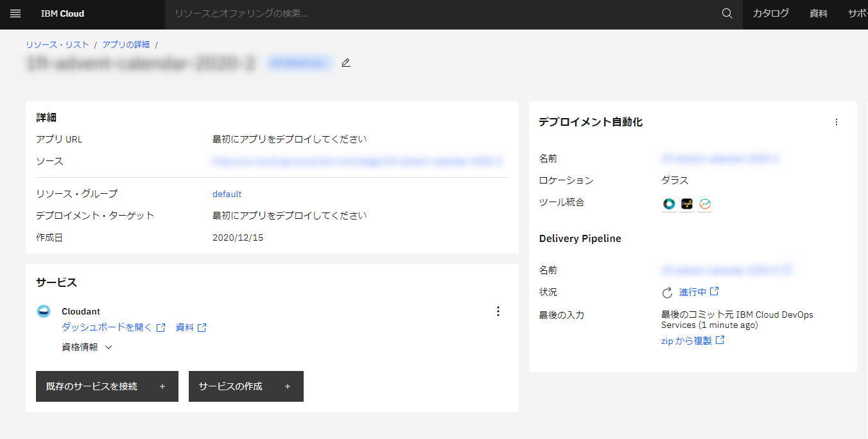This screenshot has height=439, width=868.
Task: Open the default resource group link
Action: pos(227,194)
